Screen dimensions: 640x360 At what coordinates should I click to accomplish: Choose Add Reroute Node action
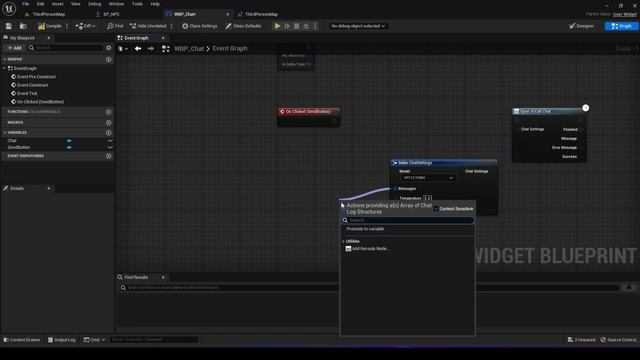click(367, 249)
